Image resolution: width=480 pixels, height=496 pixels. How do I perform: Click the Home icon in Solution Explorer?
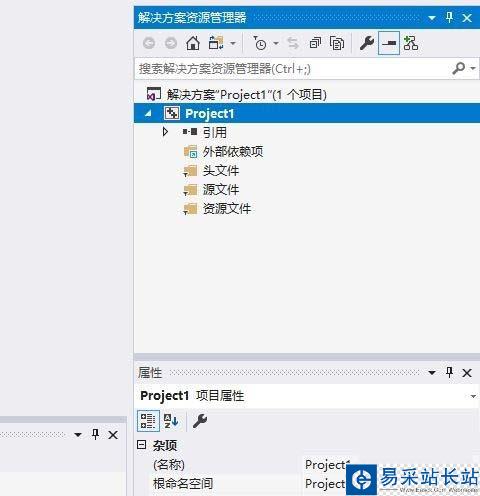(193, 43)
